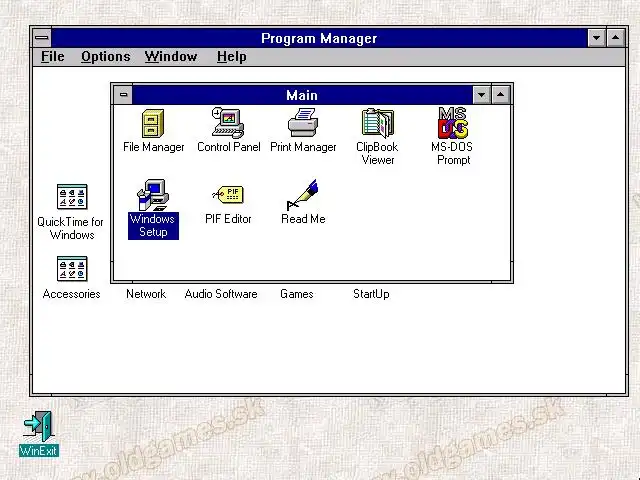Click the StartUp group label
Screen dimensions: 640x480
(371, 294)
